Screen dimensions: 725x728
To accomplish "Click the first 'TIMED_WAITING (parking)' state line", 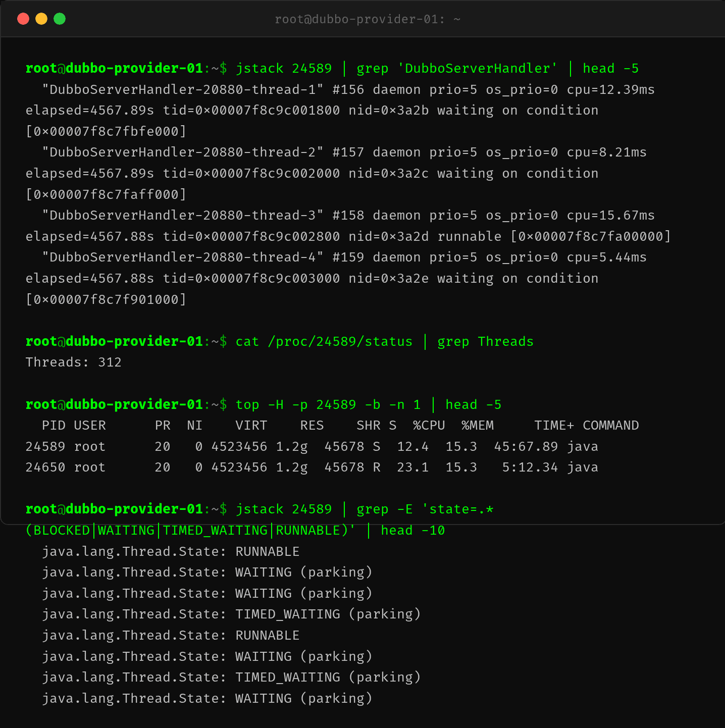I will [328, 614].
